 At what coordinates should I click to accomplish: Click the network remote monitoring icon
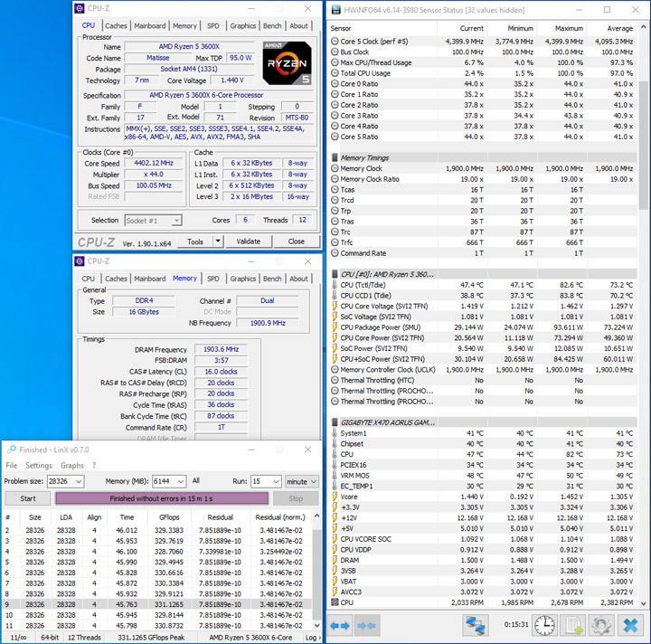coord(476,625)
